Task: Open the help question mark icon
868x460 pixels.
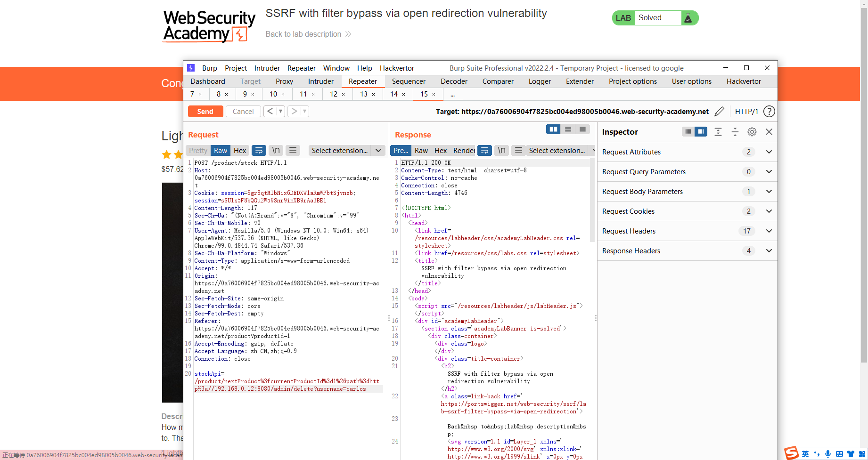Action: tap(769, 112)
